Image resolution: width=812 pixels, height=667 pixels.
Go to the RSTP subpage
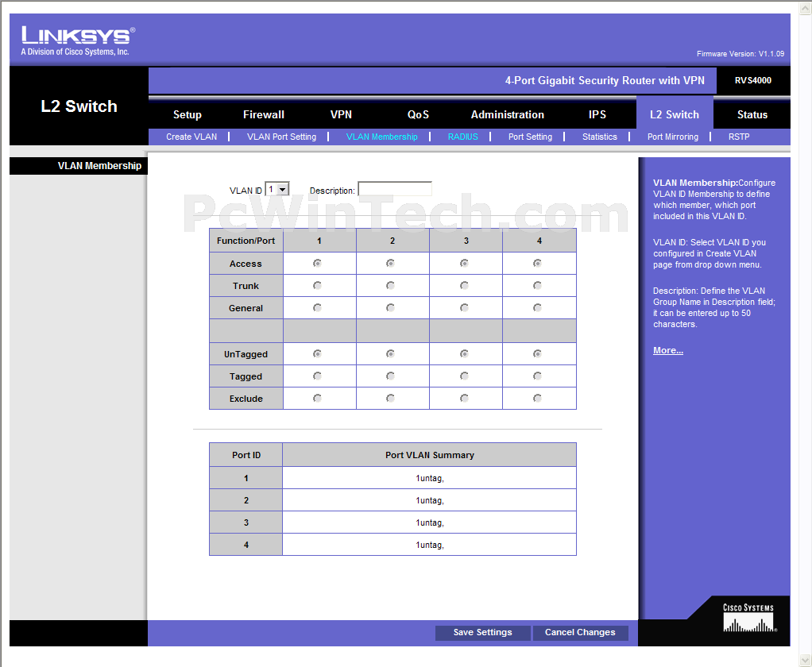739,137
